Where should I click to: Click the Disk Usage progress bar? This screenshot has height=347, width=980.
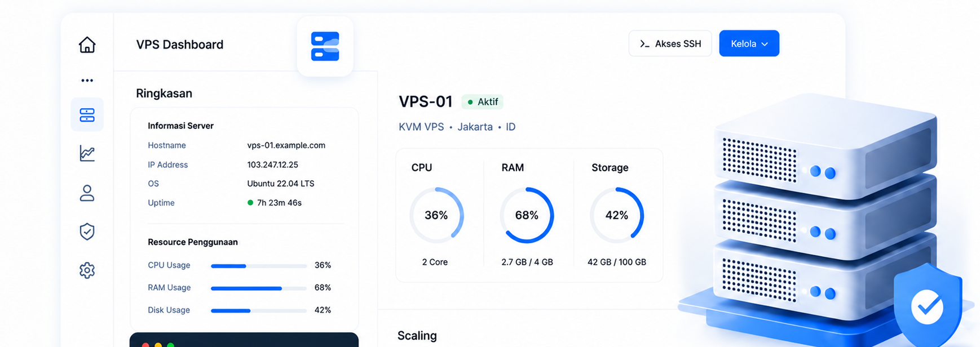[x=258, y=310]
